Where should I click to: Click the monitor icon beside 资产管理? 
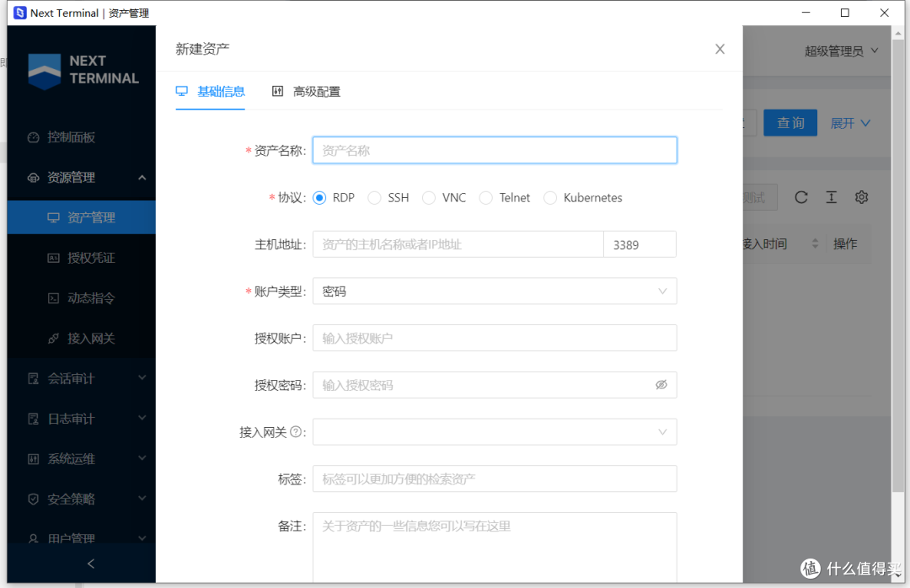53,217
